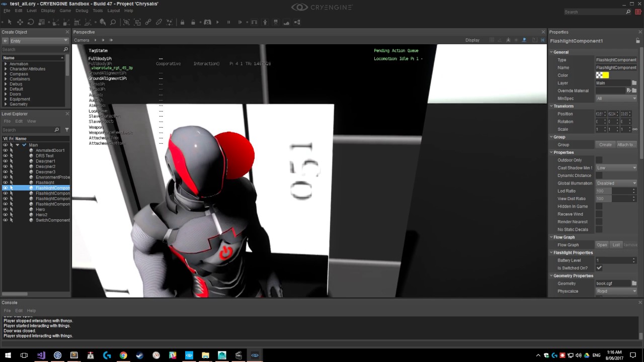Click the closed padlock icon in the toolbar
Viewport: 644px width, 362px height.
click(182, 22)
